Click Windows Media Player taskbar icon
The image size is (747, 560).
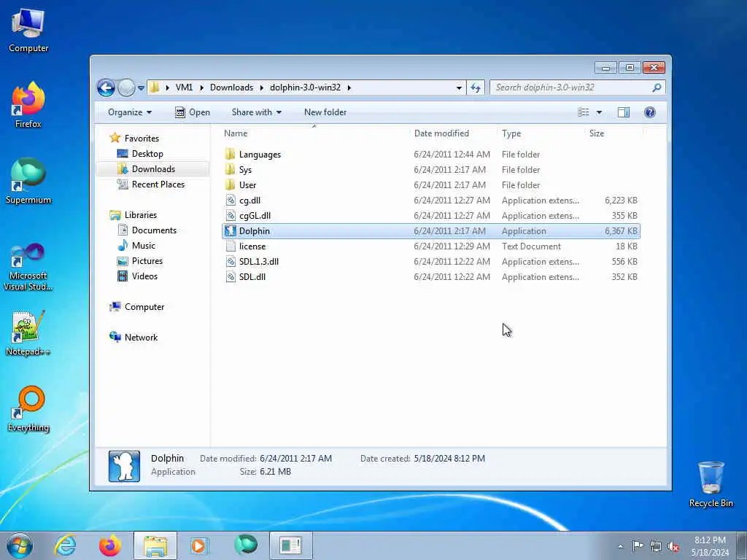point(198,545)
